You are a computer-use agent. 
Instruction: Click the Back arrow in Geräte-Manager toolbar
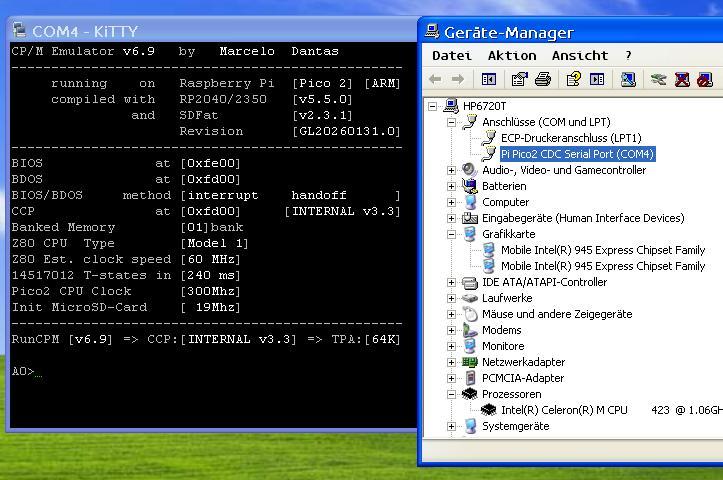click(435, 79)
